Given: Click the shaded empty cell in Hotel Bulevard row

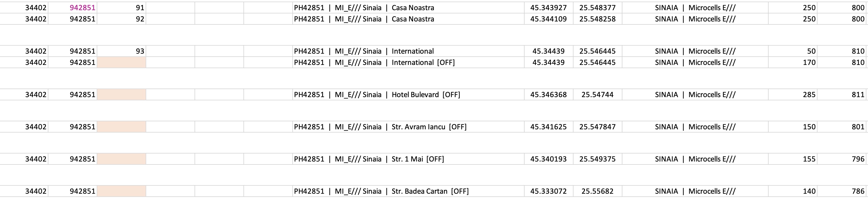Looking at the screenshot, I should (x=122, y=94).
